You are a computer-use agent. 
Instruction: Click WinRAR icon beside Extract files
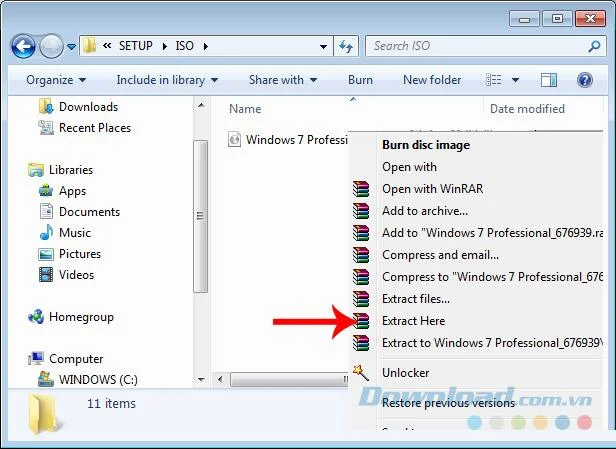361,299
